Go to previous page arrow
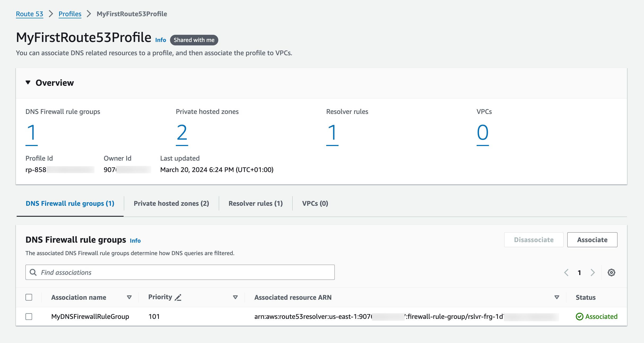The width and height of the screenshot is (644, 343). (x=566, y=272)
